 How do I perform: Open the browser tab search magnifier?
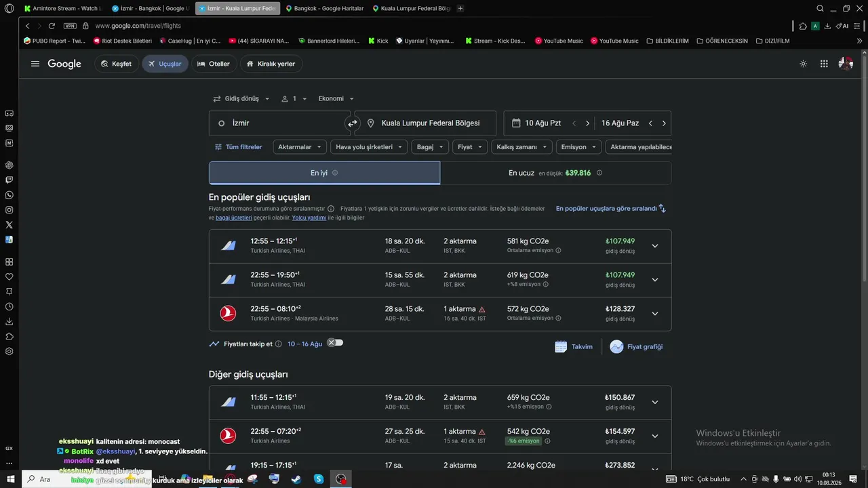coord(820,8)
